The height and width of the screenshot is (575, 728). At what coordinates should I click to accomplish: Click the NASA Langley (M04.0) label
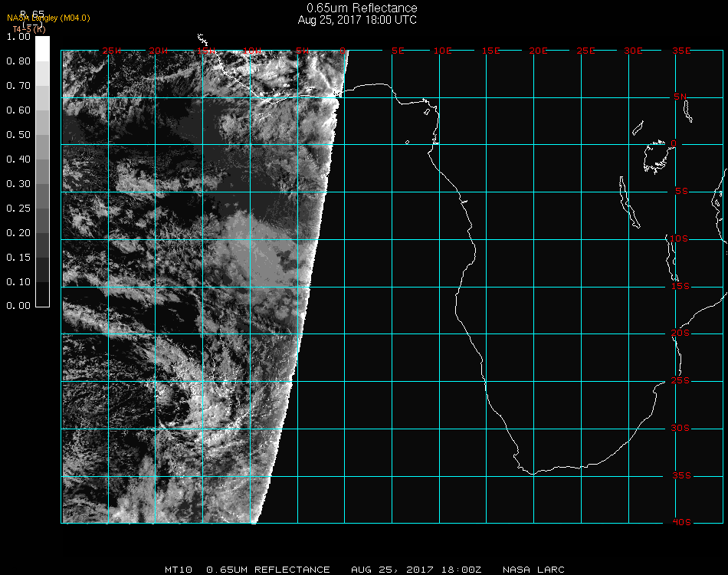pos(48,18)
